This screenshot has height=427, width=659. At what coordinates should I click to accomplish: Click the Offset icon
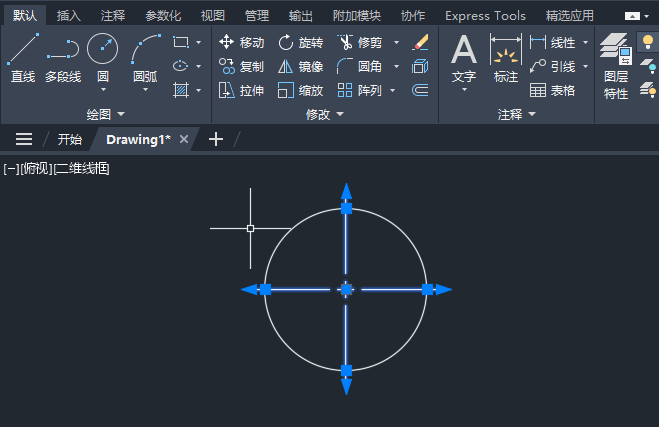click(420, 90)
